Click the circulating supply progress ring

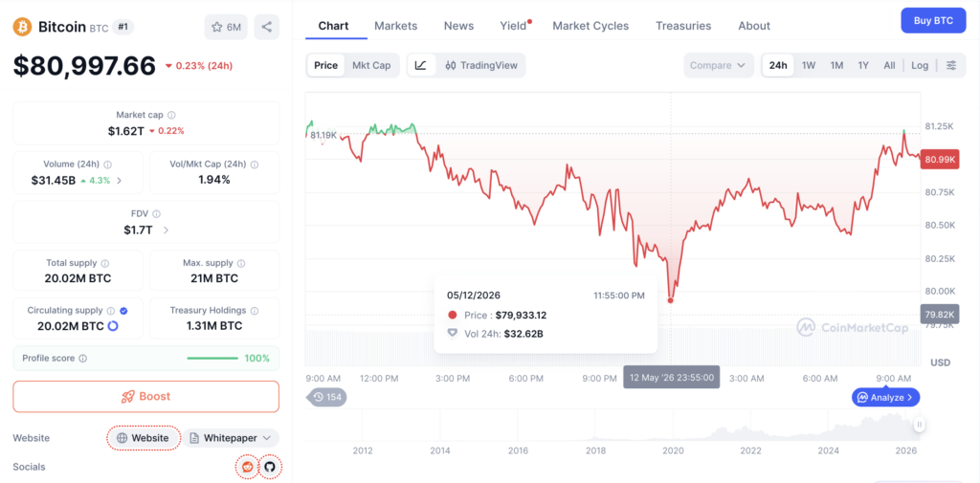(x=113, y=325)
